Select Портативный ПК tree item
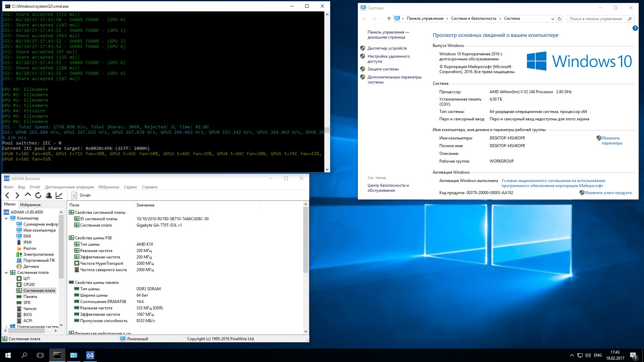The image size is (644, 362). pos(36,260)
